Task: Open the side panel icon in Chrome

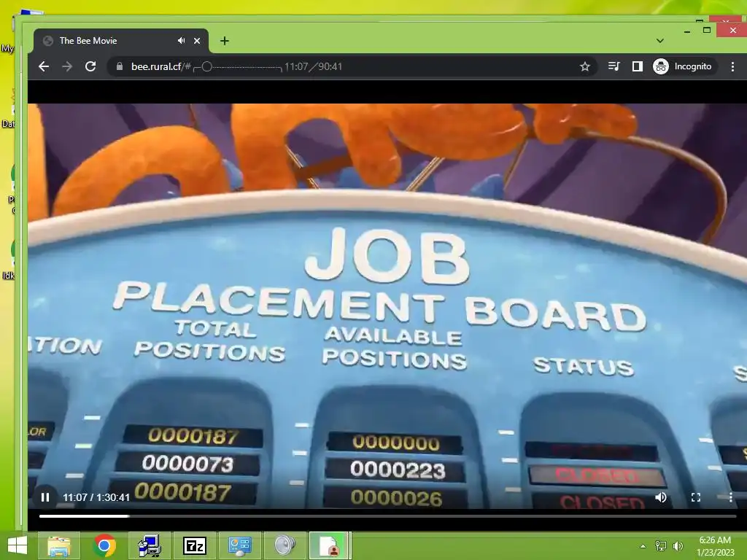Action: click(x=638, y=66)
